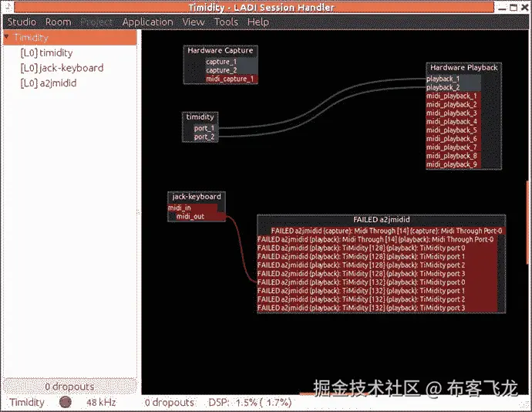532x412 pixels.
Task: Click TiMidity [128] playback port 2 row
Action: point(377,265)
